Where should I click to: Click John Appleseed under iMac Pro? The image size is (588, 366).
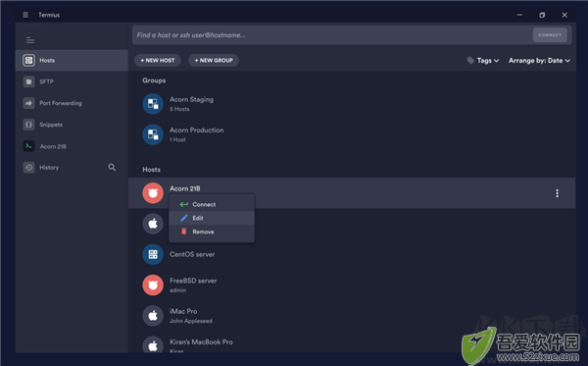click(x=191, y=321)
